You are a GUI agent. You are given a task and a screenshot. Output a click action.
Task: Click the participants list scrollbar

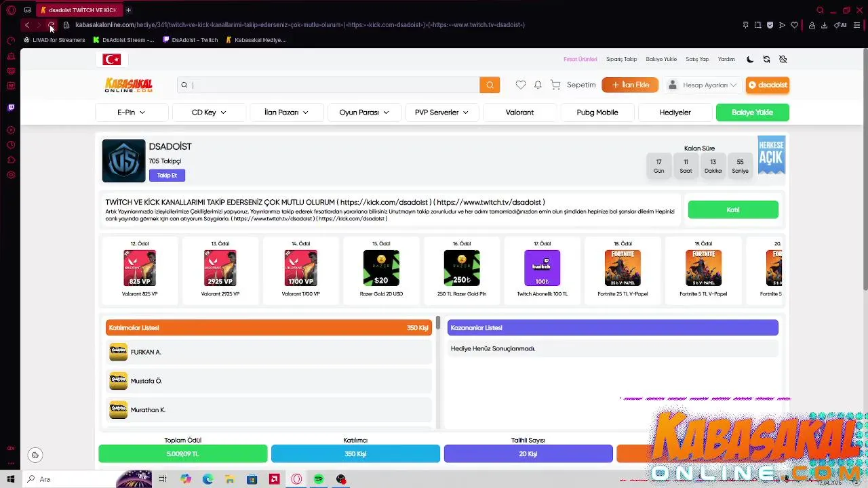438,323
